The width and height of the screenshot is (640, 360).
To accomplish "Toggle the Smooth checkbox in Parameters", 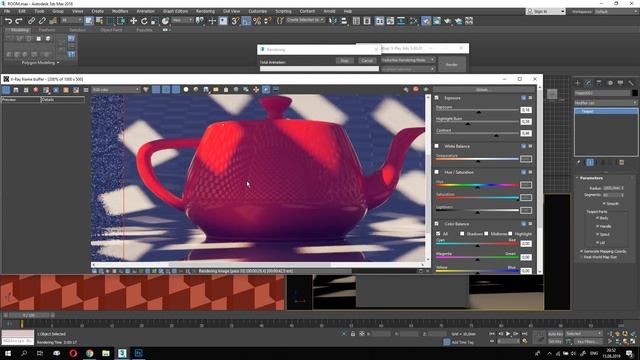I will click(604, 203).
